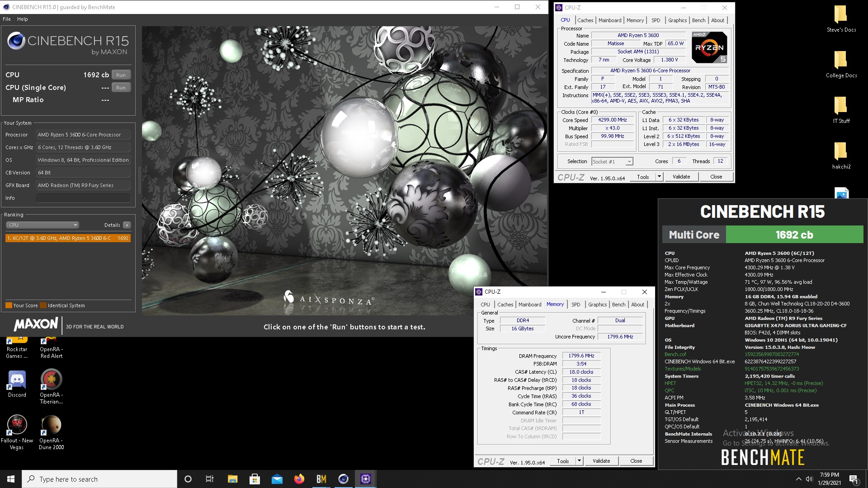The width and height of the screenshot is (868, 488).
Task: Expand Tools dropdown arrow in top CPU-Z
Action: click(x=659, y=177)
